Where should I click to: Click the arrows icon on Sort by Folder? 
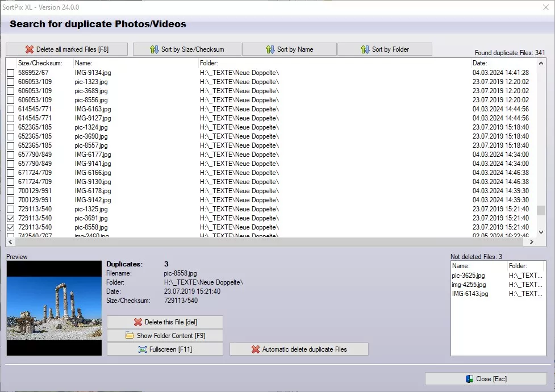click(x=365, y=49)
